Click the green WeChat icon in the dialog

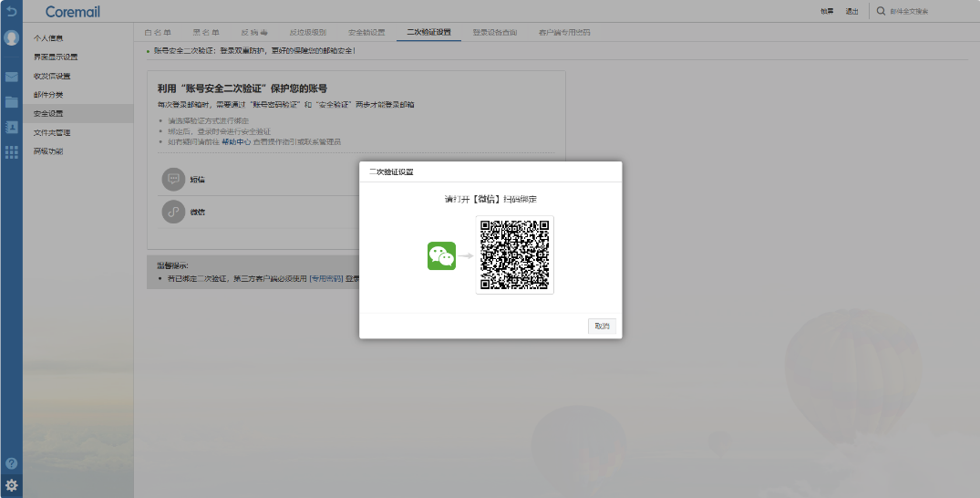point(441,255)
